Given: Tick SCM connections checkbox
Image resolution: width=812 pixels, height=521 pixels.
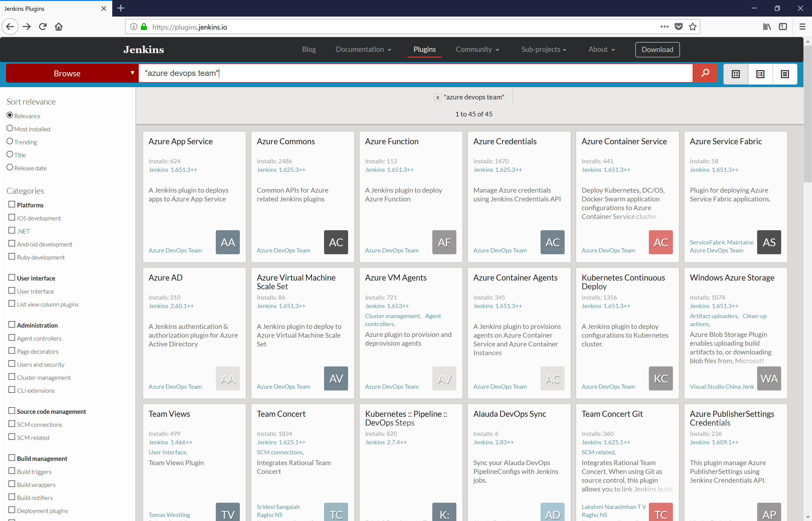Looking at the screenshot, I should pyautogui.click(x=12, y=424).
